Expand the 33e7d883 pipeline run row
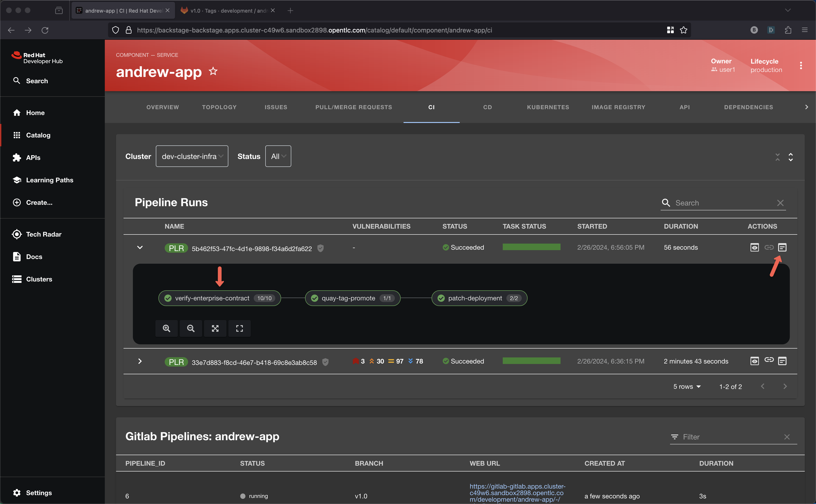 click(x=140, y=361)
